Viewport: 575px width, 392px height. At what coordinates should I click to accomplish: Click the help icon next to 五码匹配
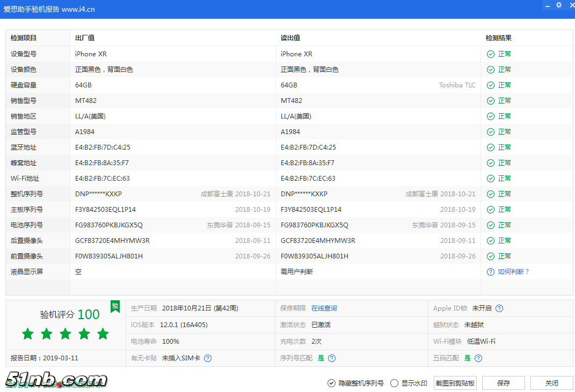478,358
